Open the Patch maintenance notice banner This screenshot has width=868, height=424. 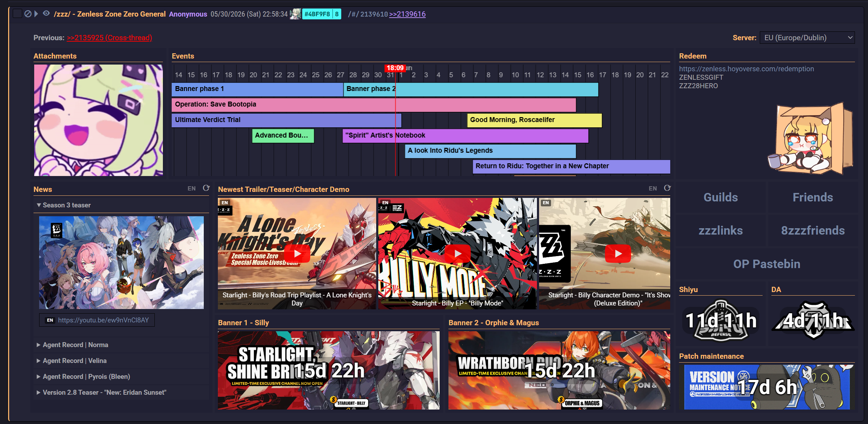point(767,387)
